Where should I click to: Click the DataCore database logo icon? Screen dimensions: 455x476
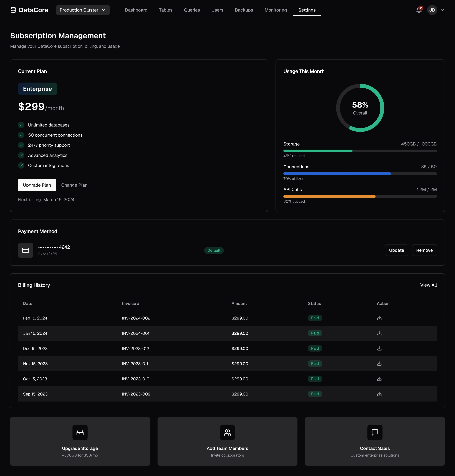click(13, 10)
